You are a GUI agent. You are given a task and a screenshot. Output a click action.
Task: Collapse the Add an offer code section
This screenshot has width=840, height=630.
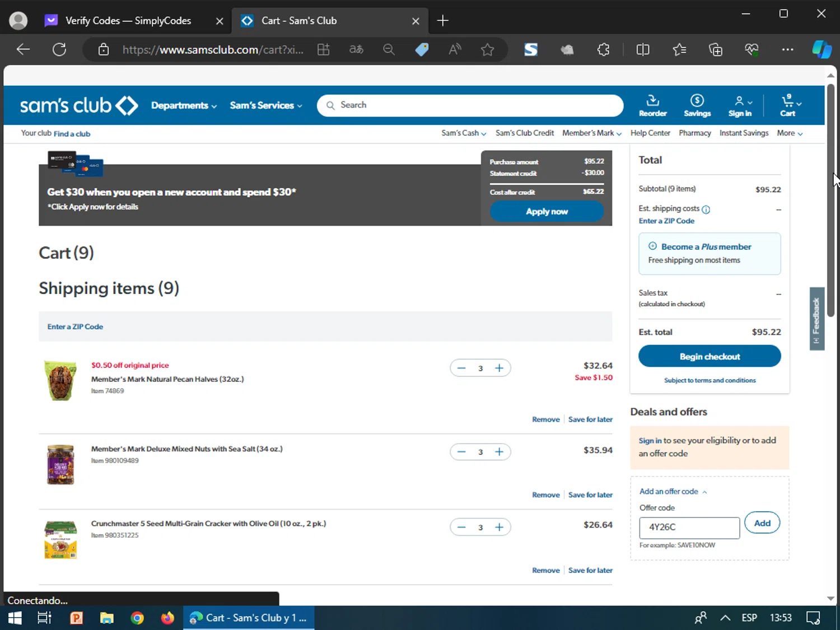click(x=673, y=492)
